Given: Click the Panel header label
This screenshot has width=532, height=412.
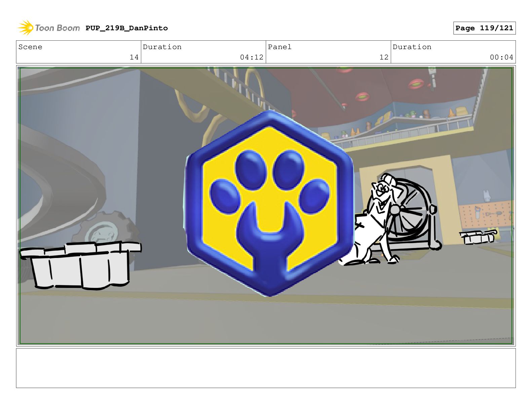Looking at the screenshot, I should click(x=279, y=47).
